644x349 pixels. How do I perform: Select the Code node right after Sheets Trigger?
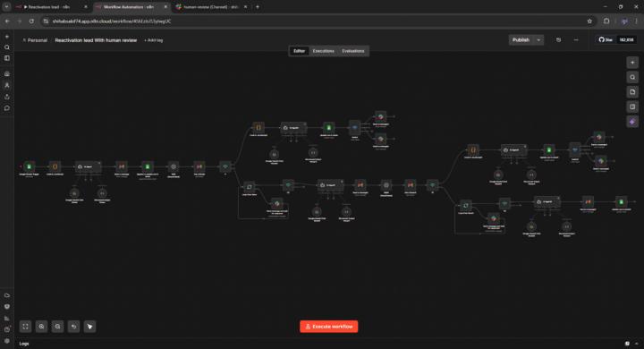(55, 166)
